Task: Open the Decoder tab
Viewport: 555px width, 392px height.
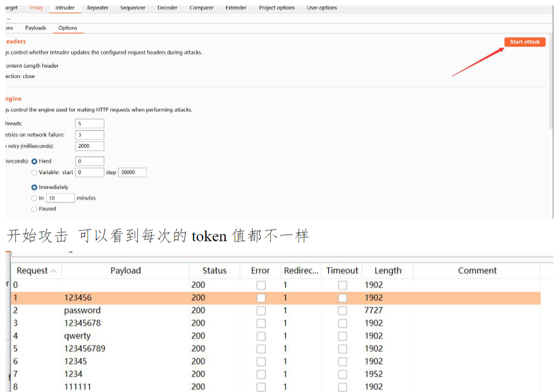Action: [167, 8]
